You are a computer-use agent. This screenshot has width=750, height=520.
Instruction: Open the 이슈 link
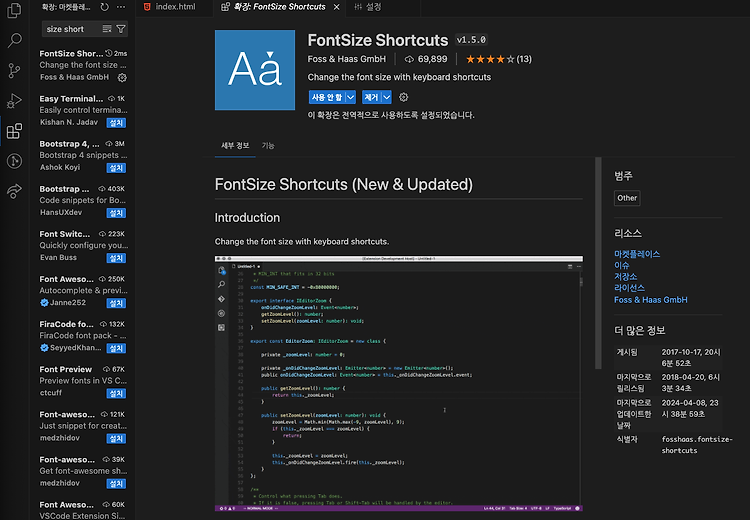[x=621, y=266]
